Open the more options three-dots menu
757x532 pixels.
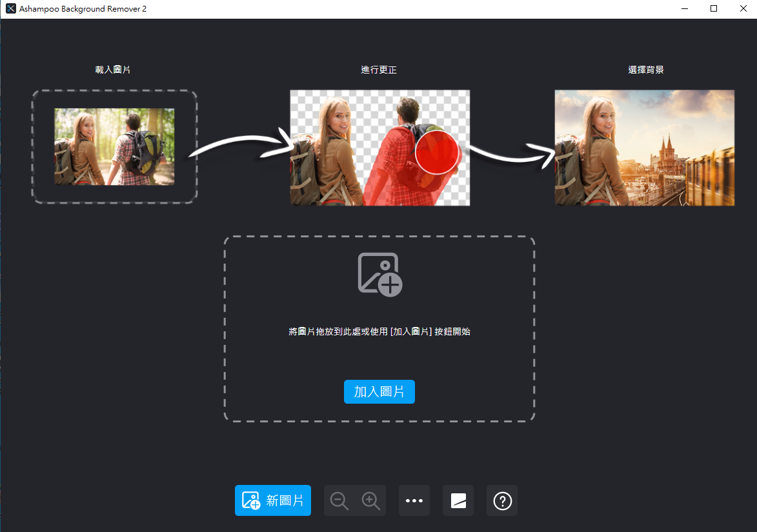click(x=414, y=500)
